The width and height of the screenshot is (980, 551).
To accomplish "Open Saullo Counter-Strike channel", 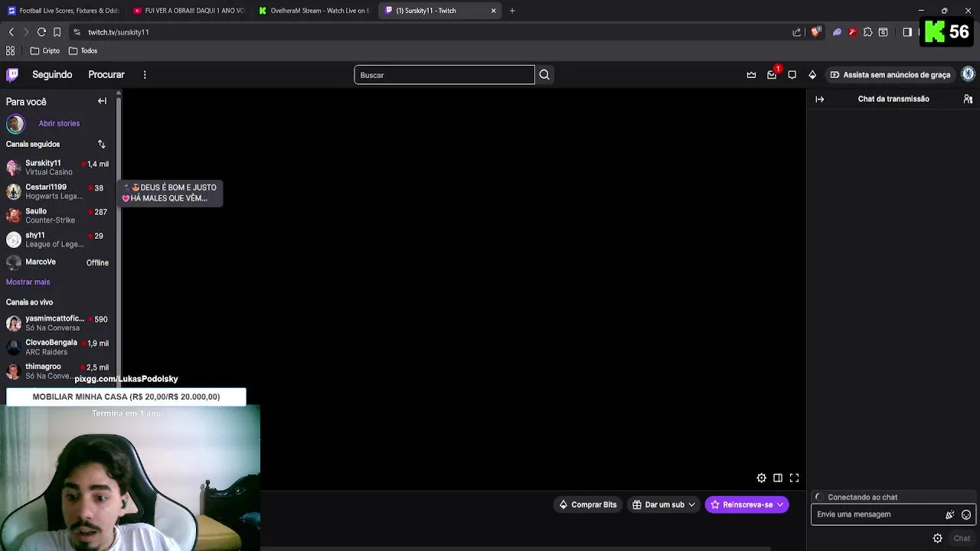I will (58, 216).
